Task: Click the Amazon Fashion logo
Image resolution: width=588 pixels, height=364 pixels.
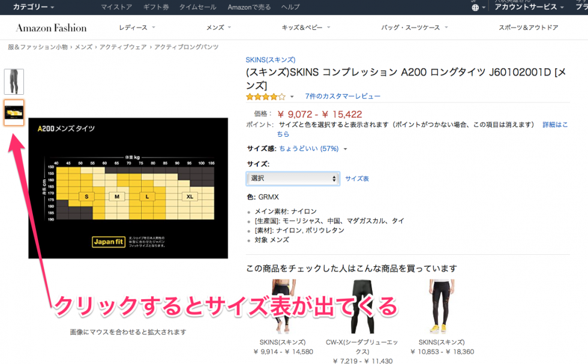Action: [51, 28]
